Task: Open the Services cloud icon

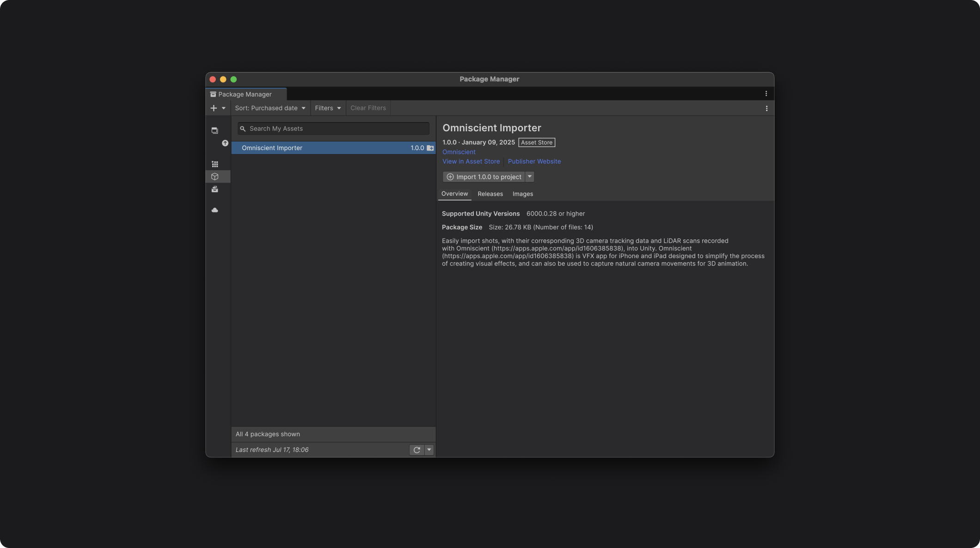Action: click(215, 210)
